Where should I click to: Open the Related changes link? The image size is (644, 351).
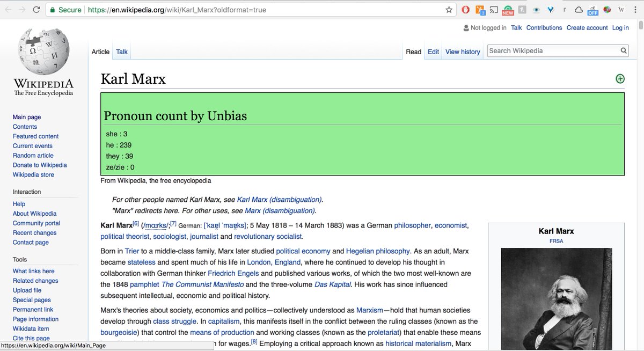[35, 281]
